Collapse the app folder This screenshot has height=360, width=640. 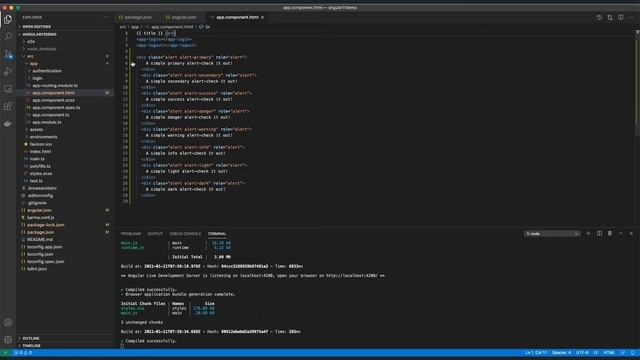pos(65,64)
